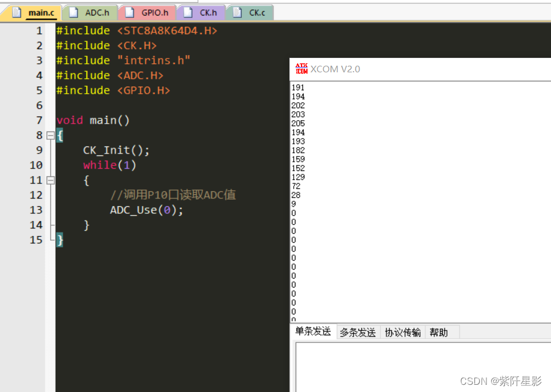Select the 单条发送 tab

point(313,332)
